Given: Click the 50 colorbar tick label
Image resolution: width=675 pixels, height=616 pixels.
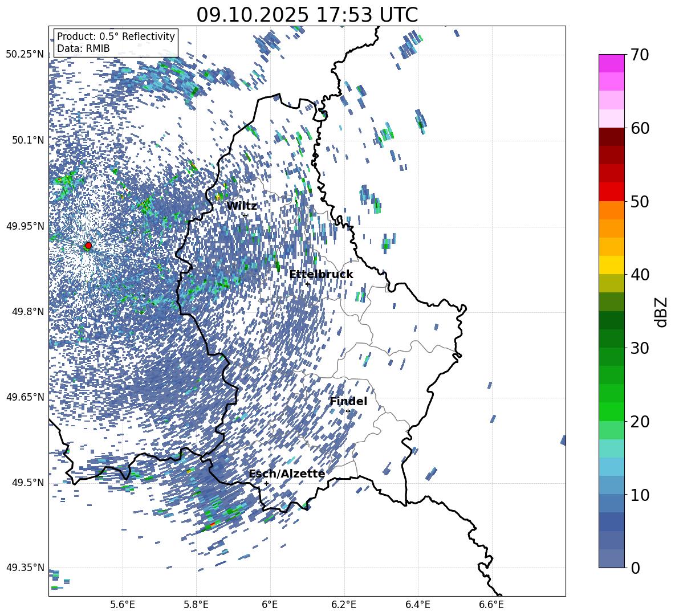Looking at the screenshot, I should click(x=640, y=201).
